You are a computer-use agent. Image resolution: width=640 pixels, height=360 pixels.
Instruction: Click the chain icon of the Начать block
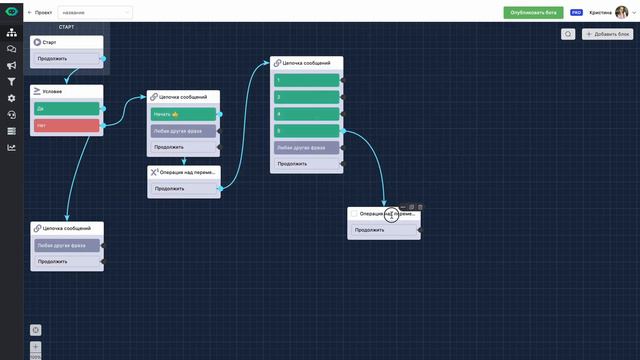click(x=154, y=97)
